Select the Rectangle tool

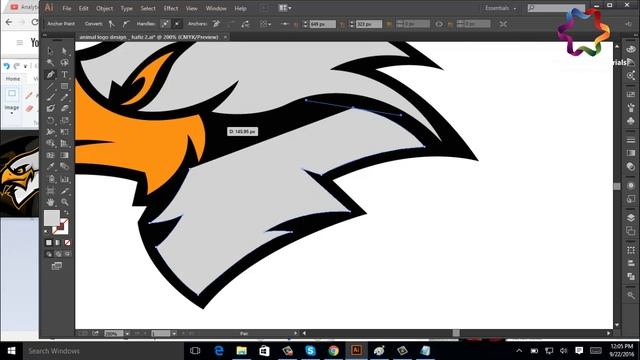64,86
